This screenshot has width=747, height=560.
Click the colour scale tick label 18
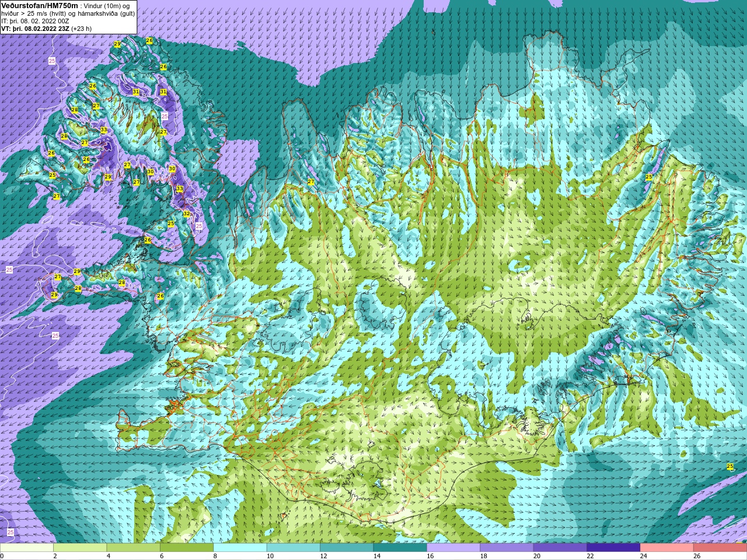coord(484,556)
